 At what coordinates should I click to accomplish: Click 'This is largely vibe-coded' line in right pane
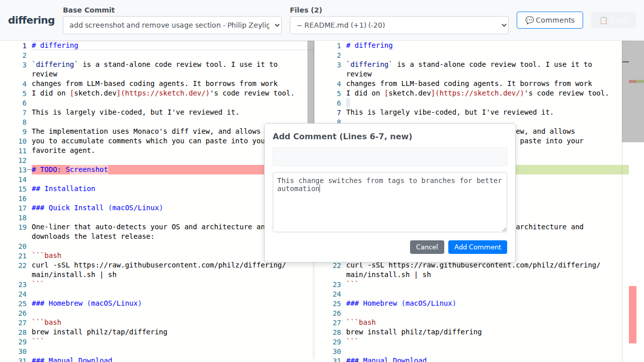[450, 112]
